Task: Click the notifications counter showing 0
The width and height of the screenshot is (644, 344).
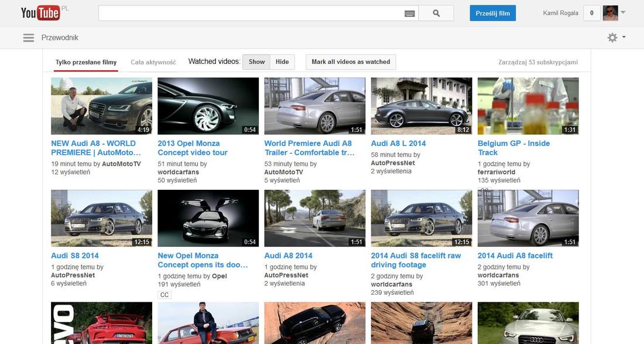Action: [x=592, y=13]
